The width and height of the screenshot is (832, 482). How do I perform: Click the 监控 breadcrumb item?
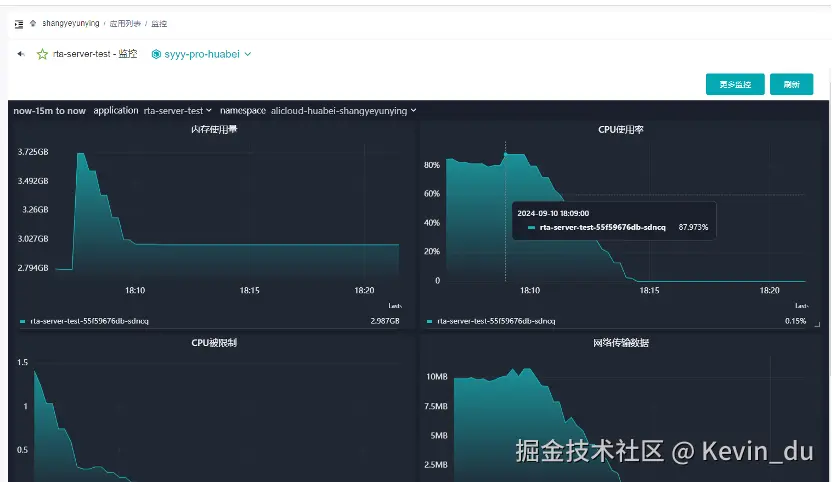[159, 23]
